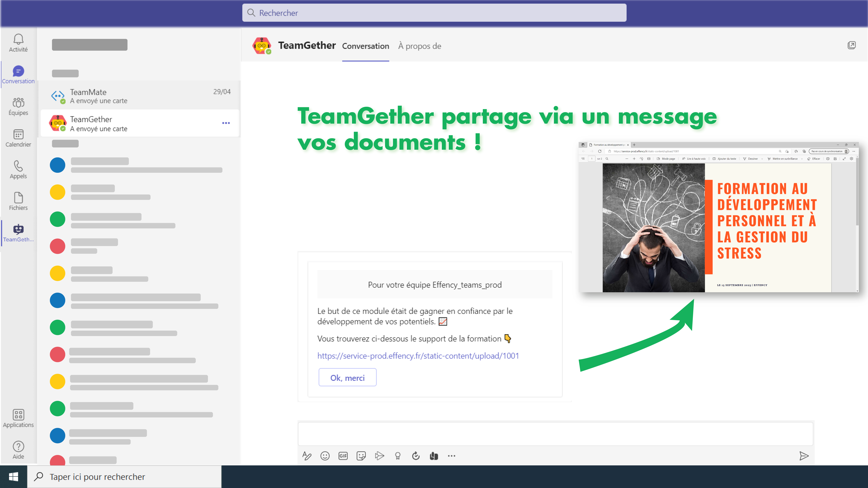Viewport: 868px width, 488px height.
Task: Open the service-prod.effency.fr upload link
Action: click(418, 356)
